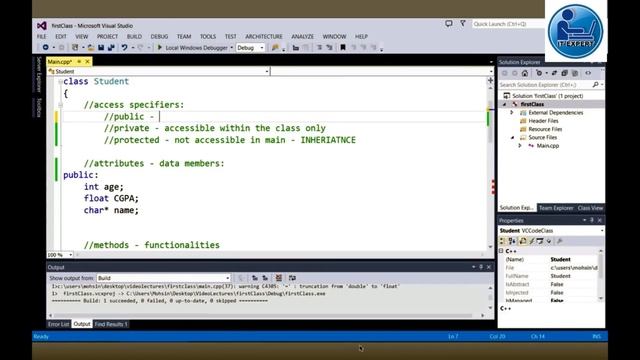
Task: Click Clear All icon in Output toolbar
Action: [279, 278]
